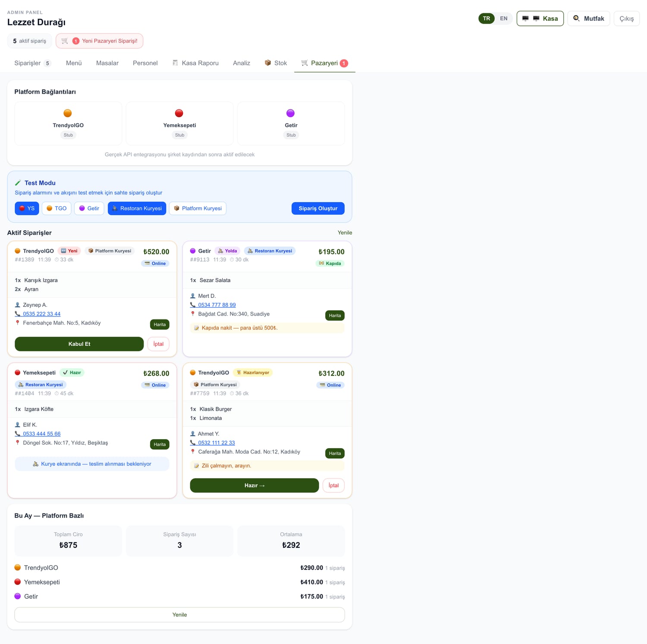Click the Stub badge under Getir connection
The image size is (647, 644).
pyautogui.click(x=291, y=135)
